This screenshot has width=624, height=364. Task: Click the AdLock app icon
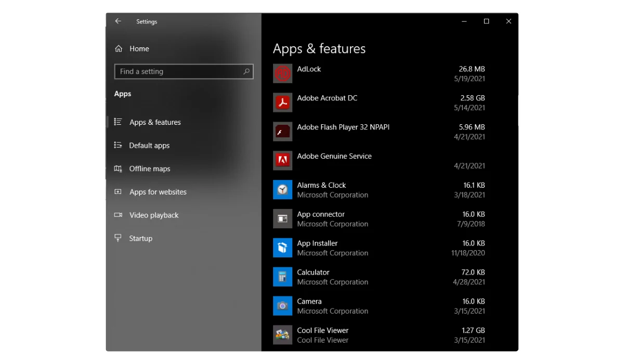click(x=282, y=73)
